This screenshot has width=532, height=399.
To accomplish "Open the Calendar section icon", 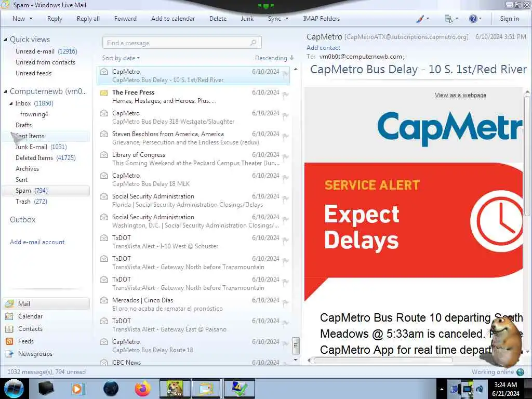I will 9,316.
